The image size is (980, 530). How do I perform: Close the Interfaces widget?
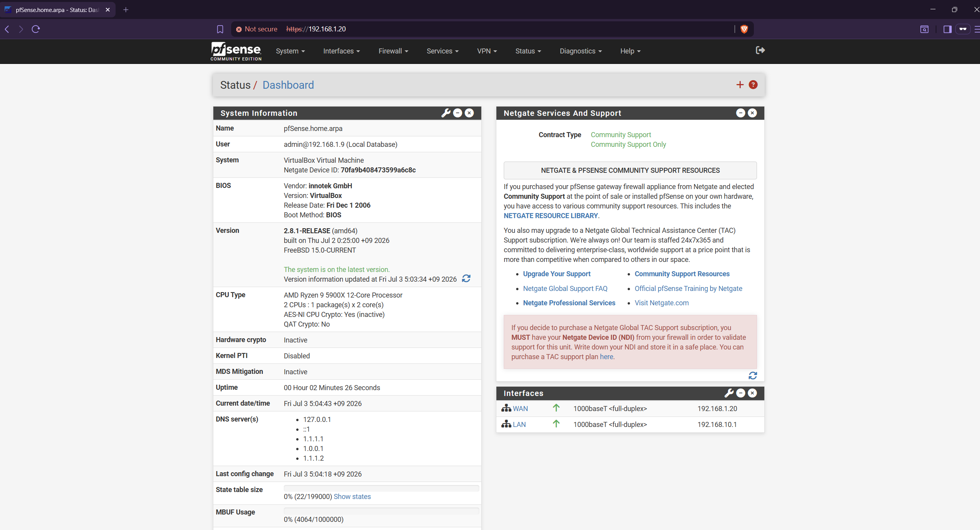(x=752, y=393)
